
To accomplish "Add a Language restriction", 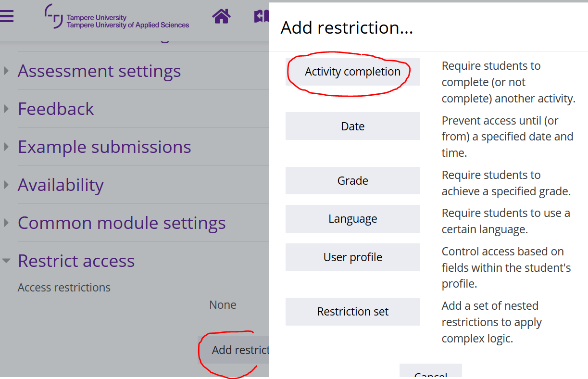I will click(352, 218).
